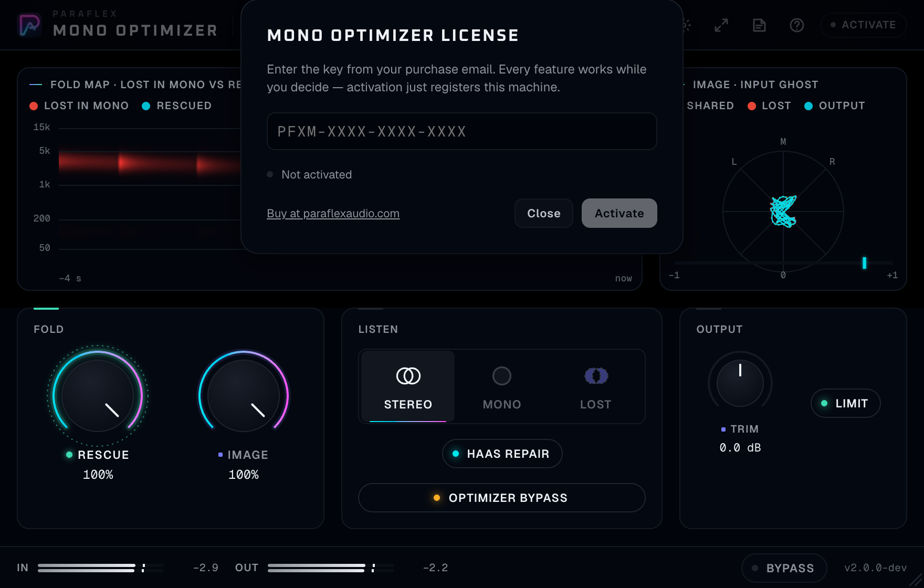Click the -2.9 input level readout
The image size is (924, 588).
pyautogui.click(x=206, y=568)
